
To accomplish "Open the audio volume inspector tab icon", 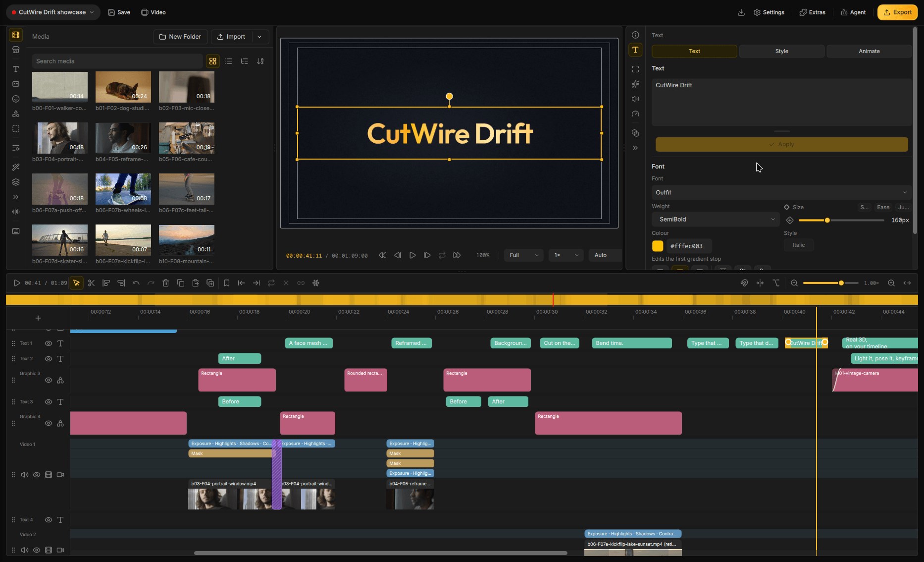I will (635, 99).
